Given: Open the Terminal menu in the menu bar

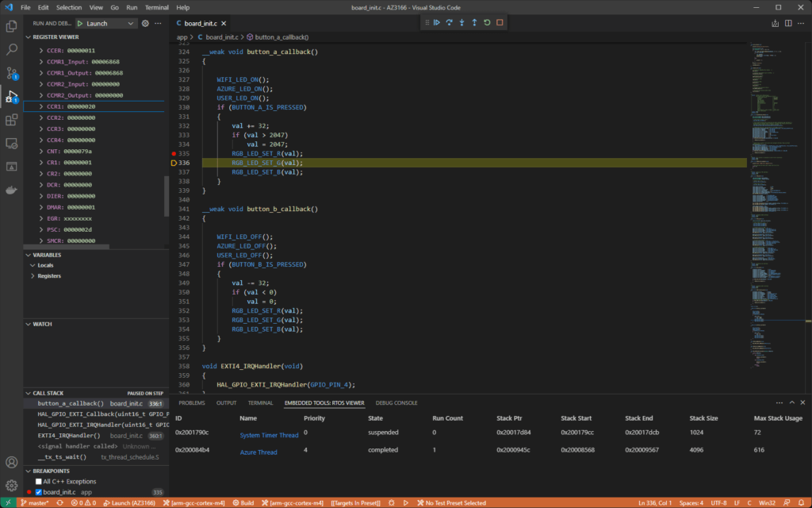Looking at the screenshot, I should [x=156, y=7].
